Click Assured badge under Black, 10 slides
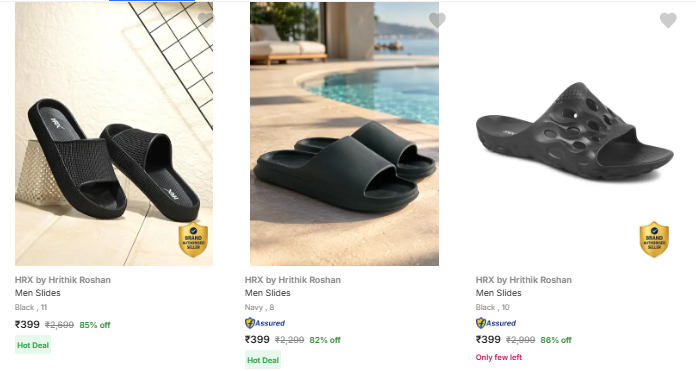696x371 pixels. coord(496,323)
